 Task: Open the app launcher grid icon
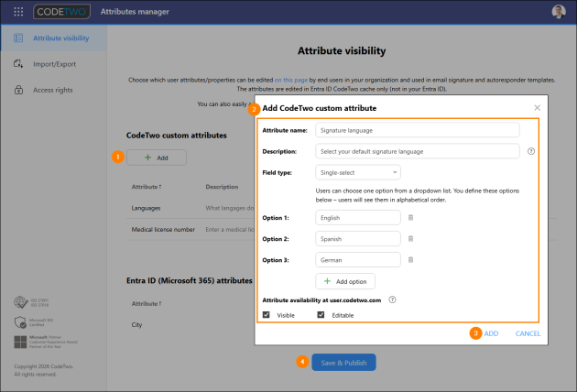(18, 12)
